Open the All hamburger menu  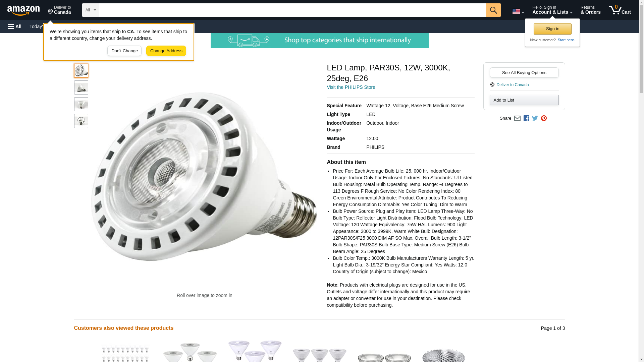click(15, 26)
